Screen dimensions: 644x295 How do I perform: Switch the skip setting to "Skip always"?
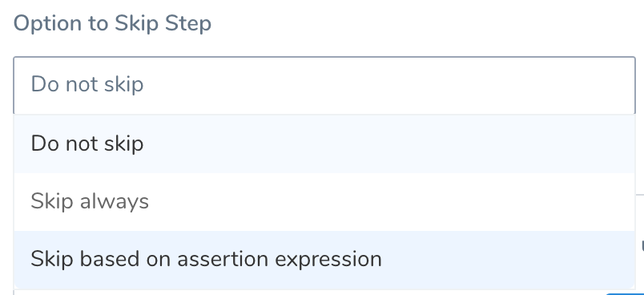click(324, 202)
